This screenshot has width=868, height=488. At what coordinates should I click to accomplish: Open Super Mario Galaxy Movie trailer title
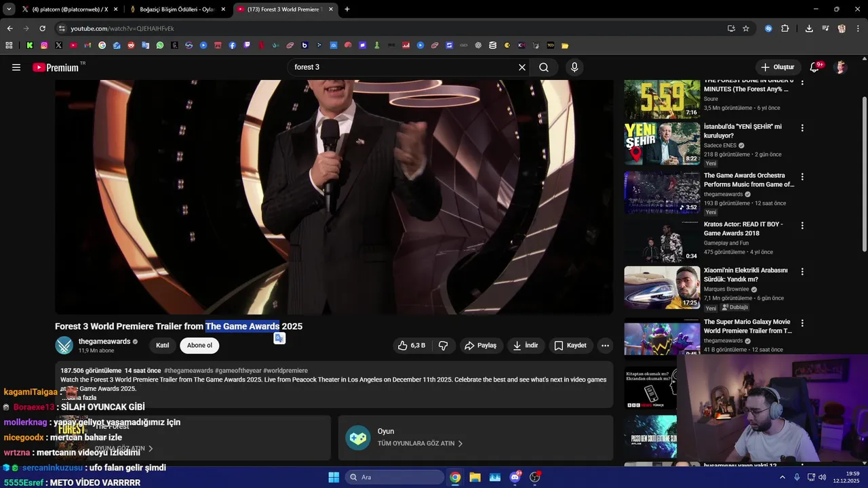[748, 327]
